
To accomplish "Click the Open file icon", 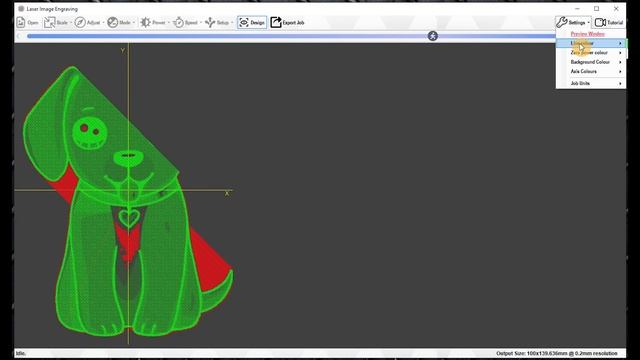I will 21,22.
